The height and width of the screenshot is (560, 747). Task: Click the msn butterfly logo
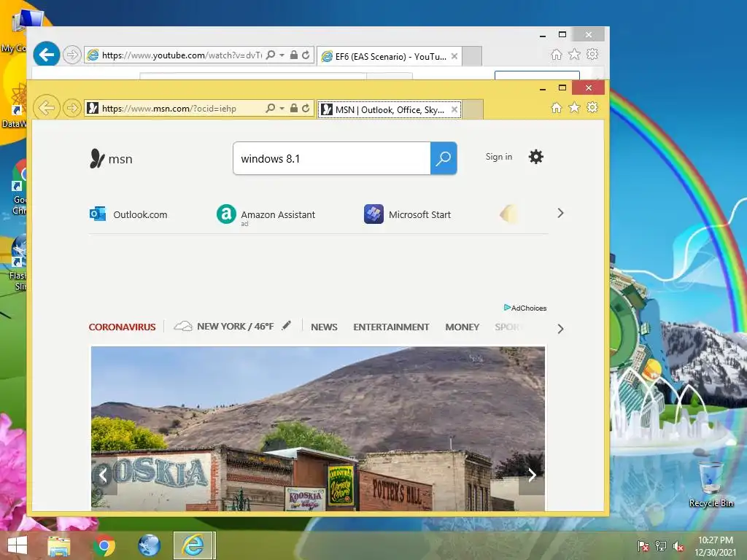pyautogui.click(x=111, y=158)
